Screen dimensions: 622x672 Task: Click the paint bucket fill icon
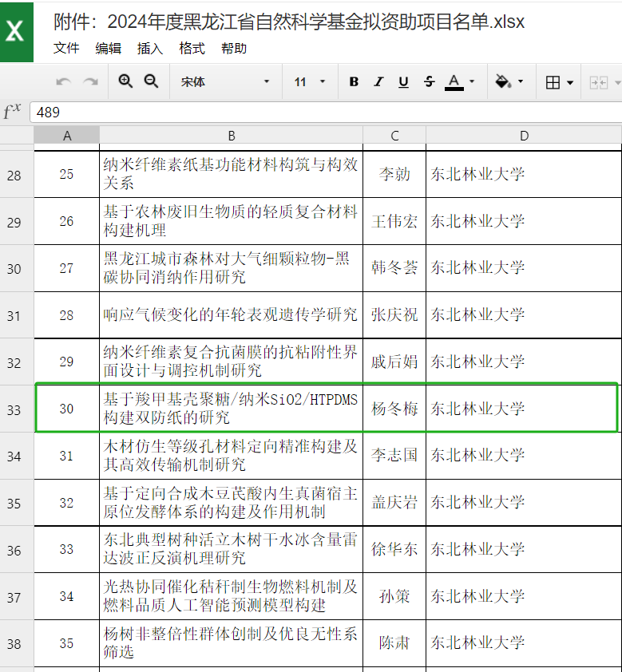click(503, 81)
